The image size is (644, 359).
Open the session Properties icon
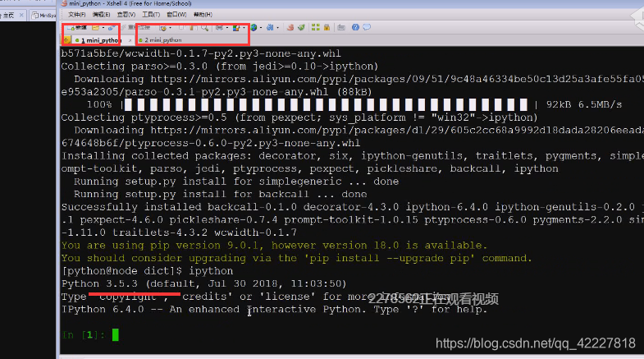click(163, 28)
